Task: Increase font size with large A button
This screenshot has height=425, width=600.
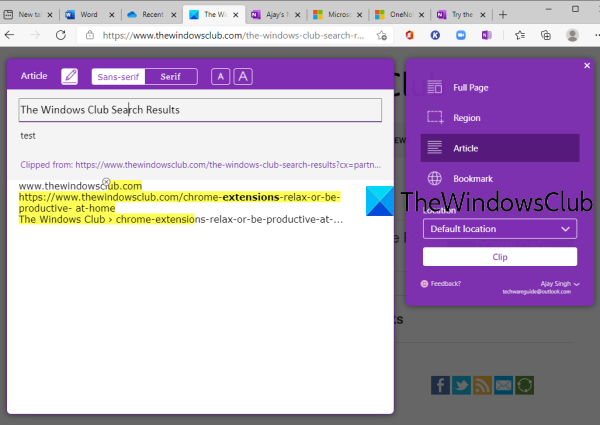Action: (x=243, y=77)
